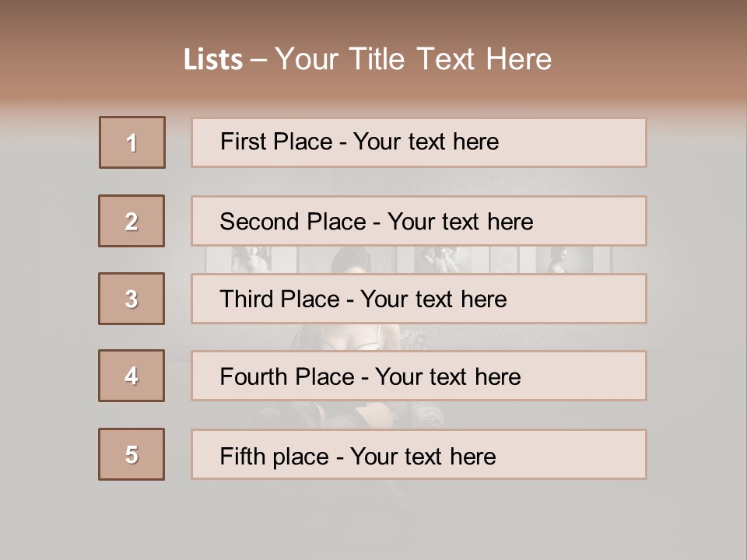Click "Your text here" in Fifth place bar

pyautogui.click(x=423, y=456)
